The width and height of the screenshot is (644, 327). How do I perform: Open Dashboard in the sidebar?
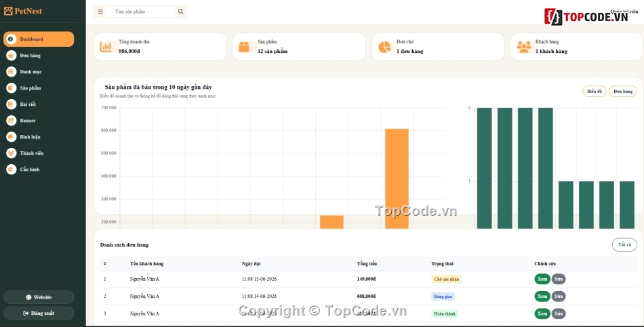point(39,39)
